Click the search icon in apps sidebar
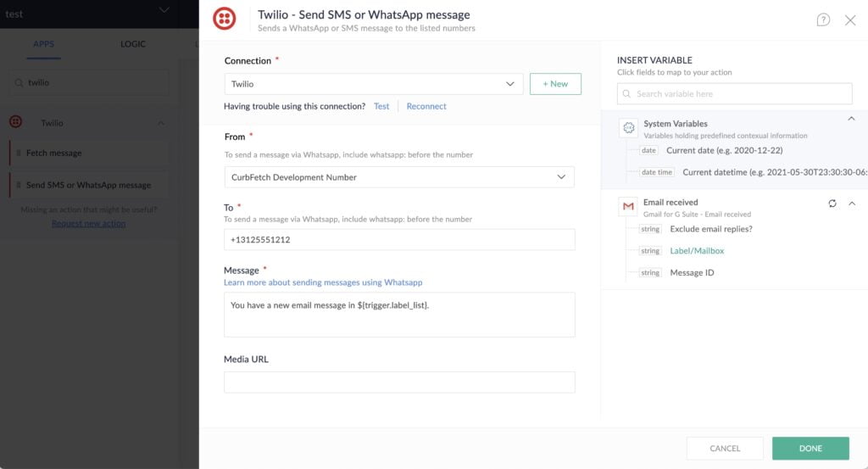 (x=19, y=82)
